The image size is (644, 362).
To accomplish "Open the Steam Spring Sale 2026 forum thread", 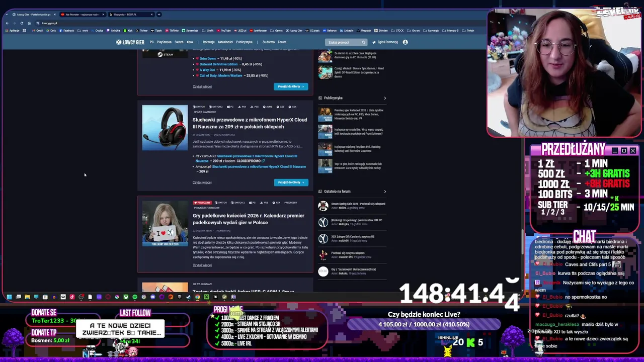I will coord(358,204).
